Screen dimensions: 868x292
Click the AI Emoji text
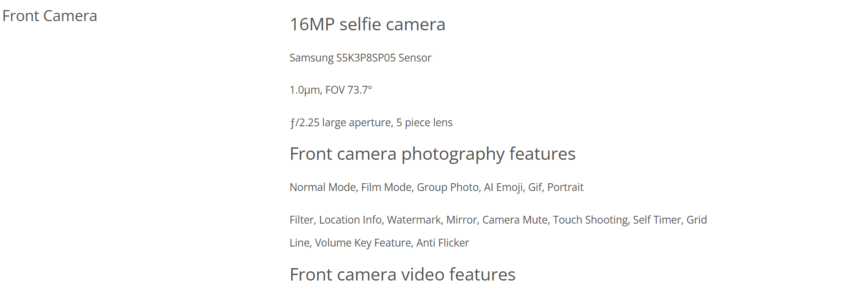point(503,187)
